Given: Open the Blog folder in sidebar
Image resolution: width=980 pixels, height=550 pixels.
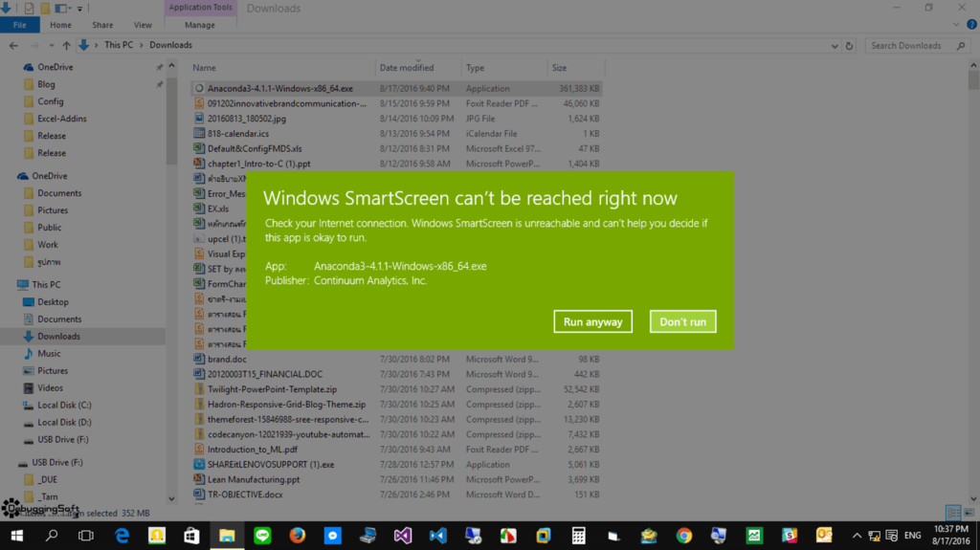Looking at the screenshot, I should (46, 84).
